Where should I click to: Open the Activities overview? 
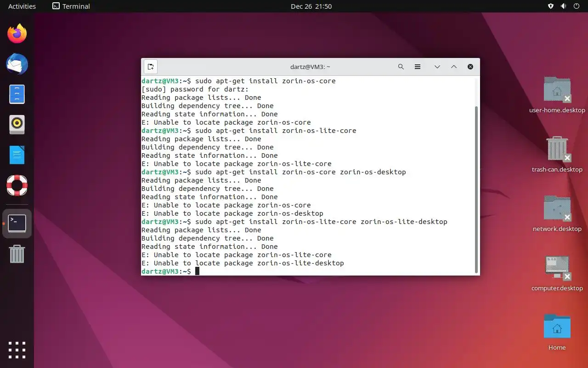tap(22, 6)
